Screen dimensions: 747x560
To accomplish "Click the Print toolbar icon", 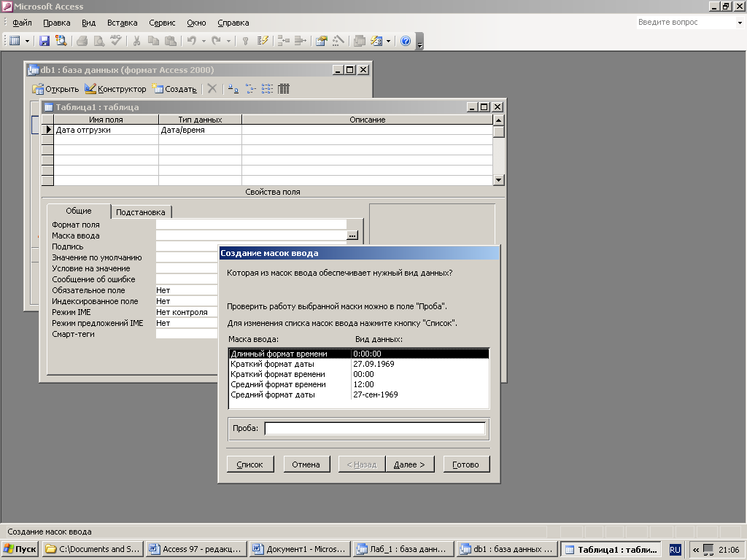I will [x=82, y=41].
